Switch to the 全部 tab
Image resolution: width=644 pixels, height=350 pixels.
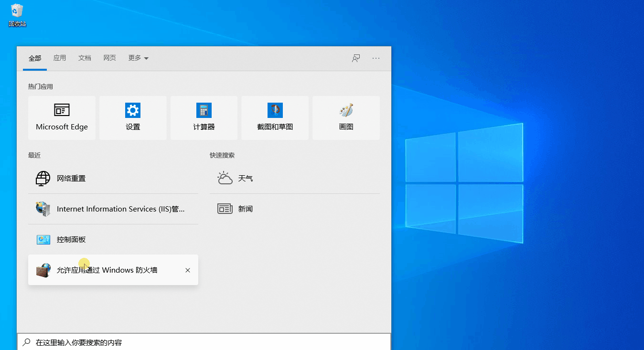(x=35, y=58)
